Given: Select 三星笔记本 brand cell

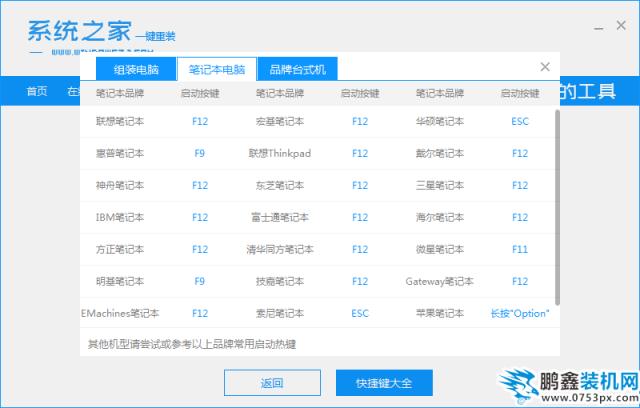Looking at the screenshot, I should click(x=440, y=185).
